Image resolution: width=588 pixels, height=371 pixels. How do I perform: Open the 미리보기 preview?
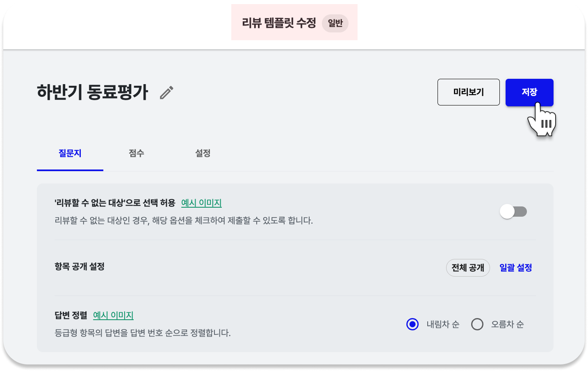[468, 92]
